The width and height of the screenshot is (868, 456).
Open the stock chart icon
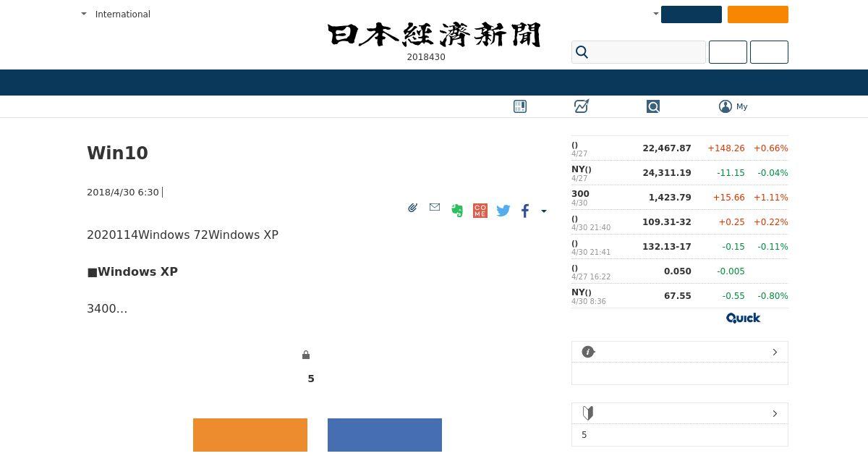(x=582, y=106)
